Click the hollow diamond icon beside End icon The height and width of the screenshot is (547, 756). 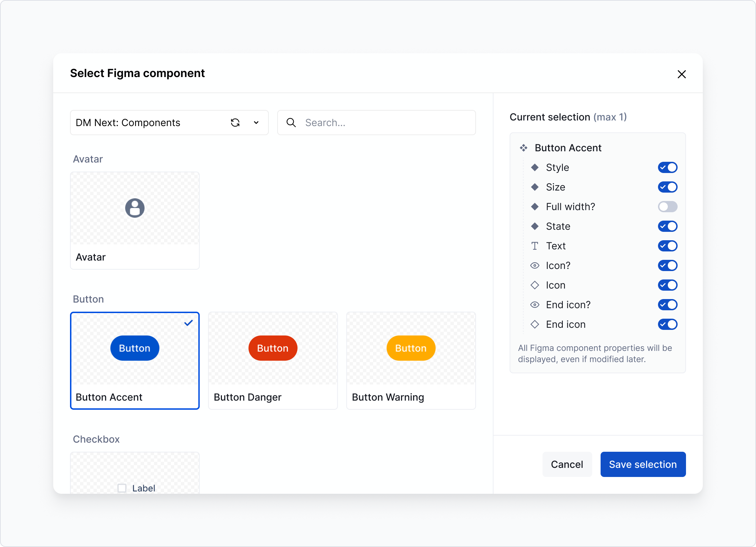tap(535, 324)
